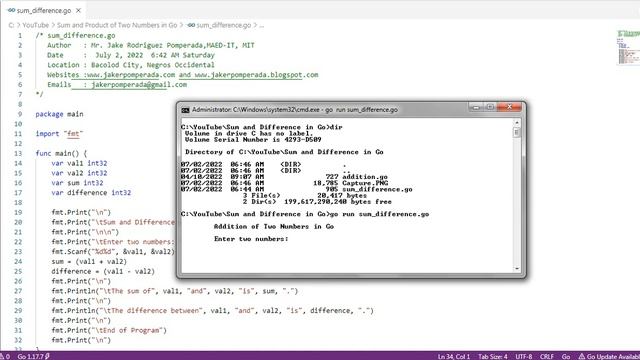640x360 pixels.
Task: Click 'difference = (val1 - val2)' line
Action: pyautogui.click(x=103, y=271)
